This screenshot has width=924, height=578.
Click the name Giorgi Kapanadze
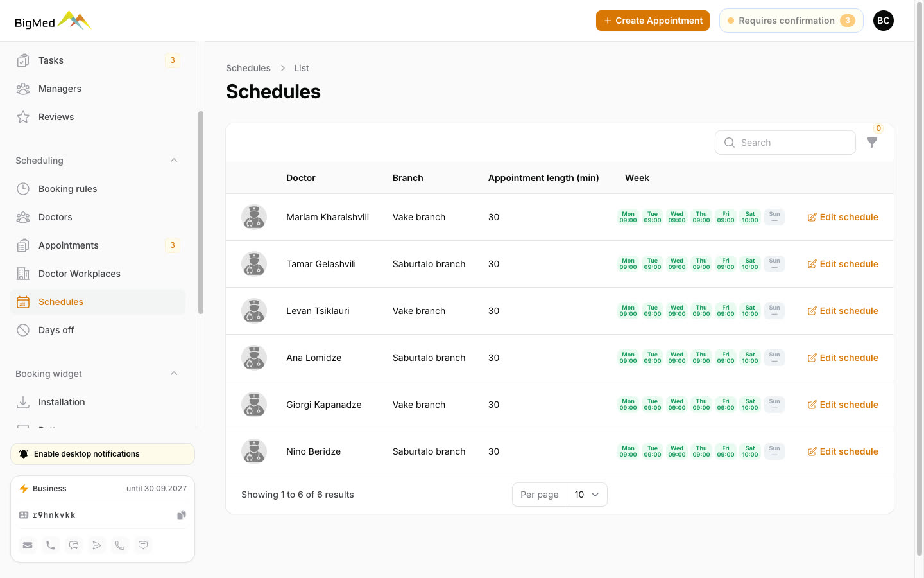pyautogui.click(x=324, y=405)
